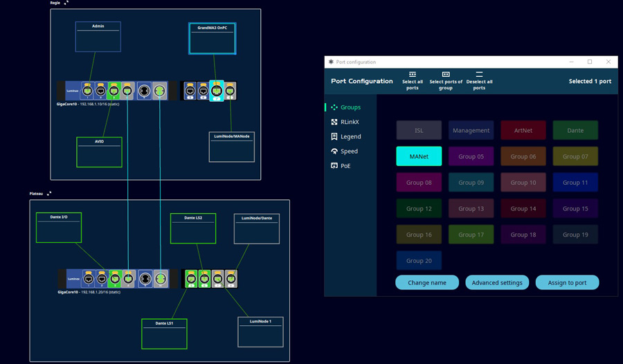This screenshot has width=623, height=364.
Task: Click the Change name button
Action: coord(427,282)
